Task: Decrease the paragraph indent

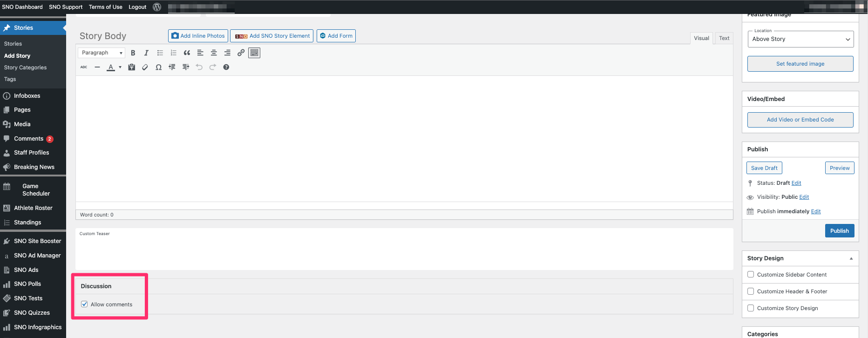Action: (x=172, y=67)
